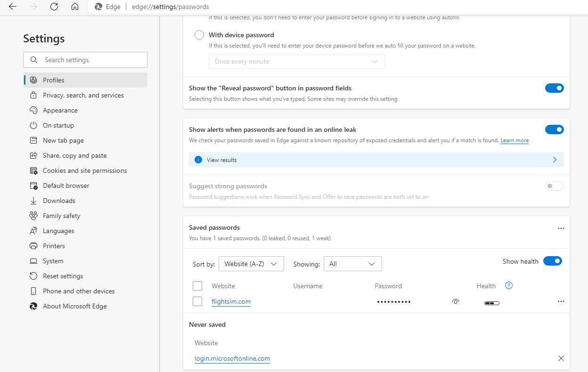Screen dimensions: 588x372
Task: Click inside the Search settings field
Action: tap(85, 60)
